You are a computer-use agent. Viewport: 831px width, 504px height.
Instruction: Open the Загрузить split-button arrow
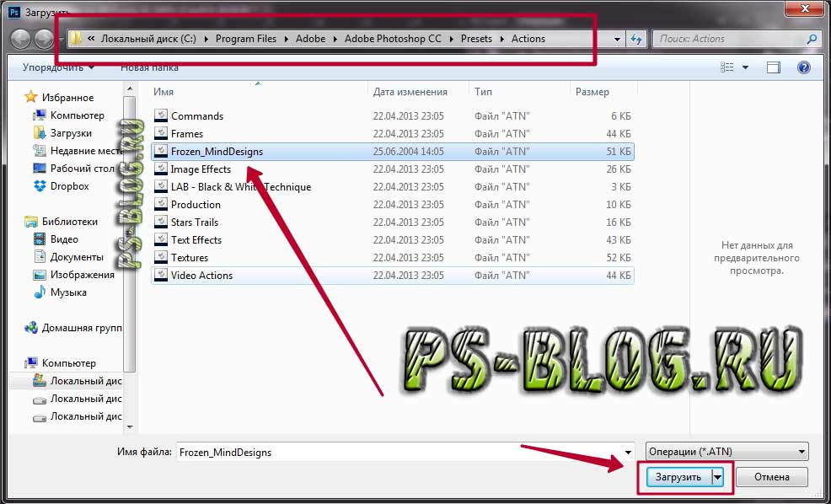[x=717, y=477]
